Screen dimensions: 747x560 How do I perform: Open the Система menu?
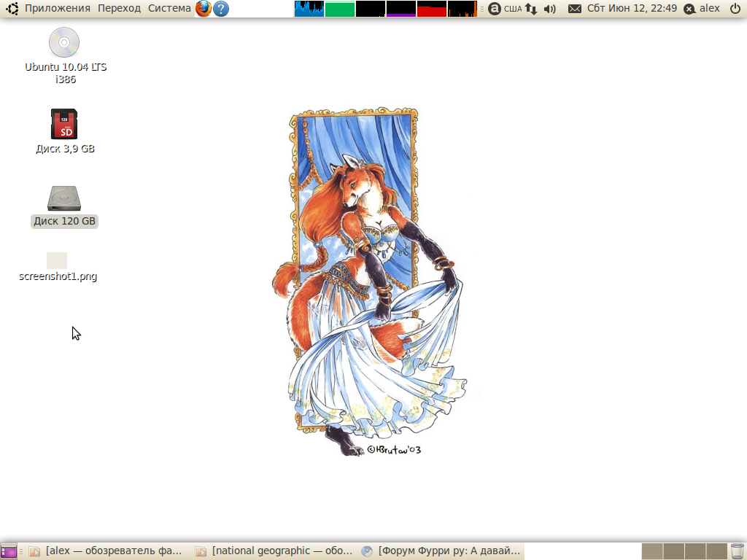point(169,9)
